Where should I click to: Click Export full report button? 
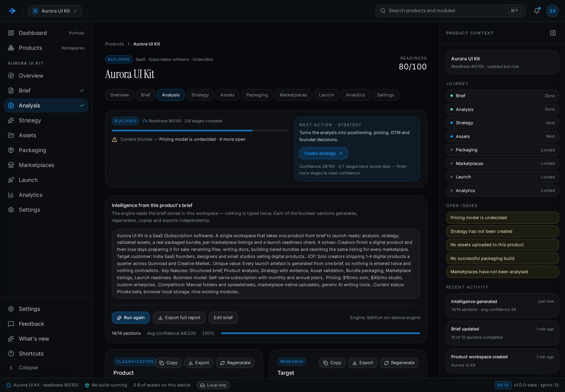179,318
